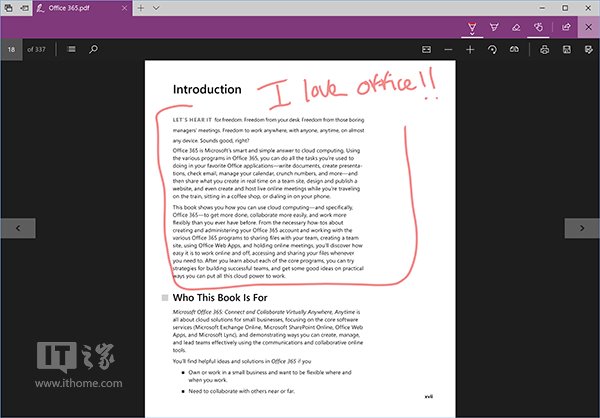Go to the next page arrow

click(582, 228)
